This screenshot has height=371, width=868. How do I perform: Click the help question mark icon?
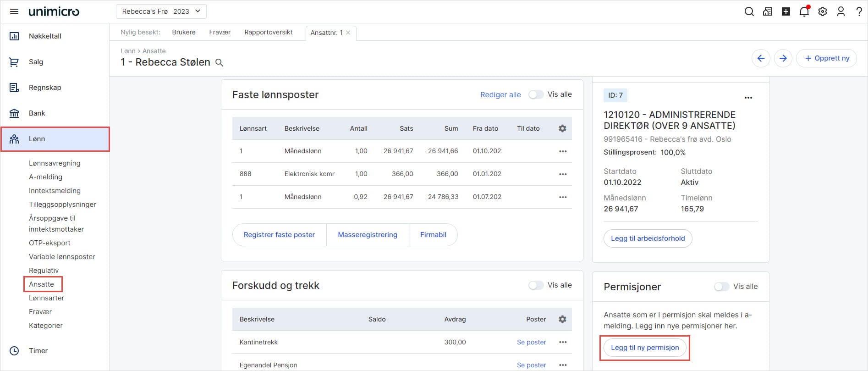pyautogui.click(x=859, y=11)
